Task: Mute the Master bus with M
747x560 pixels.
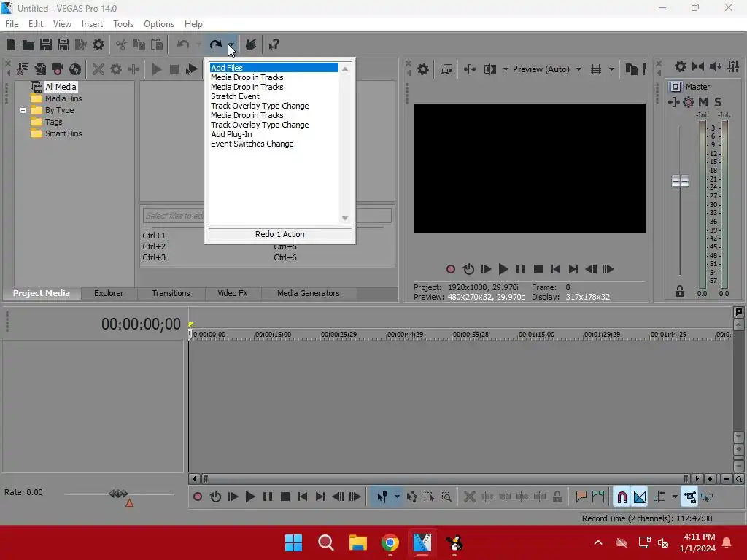Action: (x=703, y=102)
